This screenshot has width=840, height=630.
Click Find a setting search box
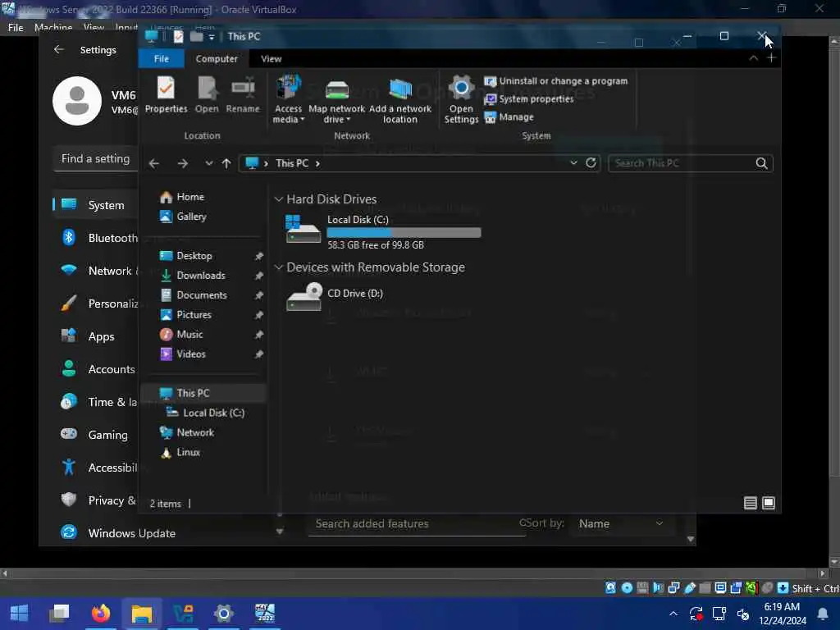(x=95, y=159)
